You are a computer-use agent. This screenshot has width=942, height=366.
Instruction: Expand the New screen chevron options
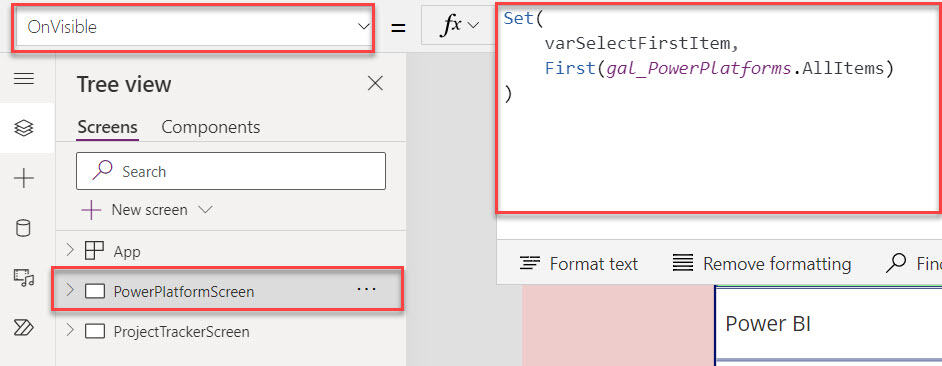click(x=205, y=210)
